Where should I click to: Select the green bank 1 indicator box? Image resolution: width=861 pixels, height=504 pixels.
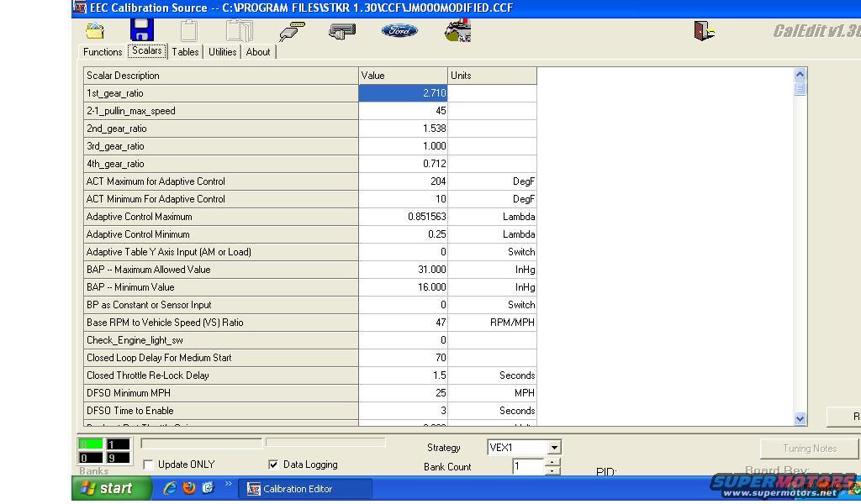[91, 444]
